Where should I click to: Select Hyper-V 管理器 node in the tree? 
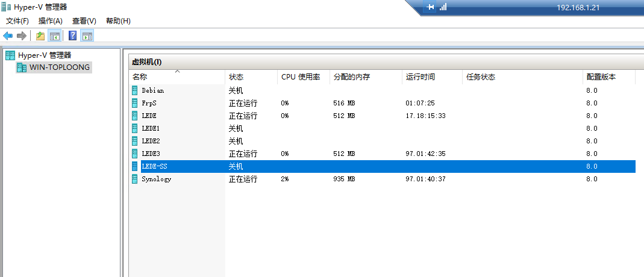click(x=45, y=55)
